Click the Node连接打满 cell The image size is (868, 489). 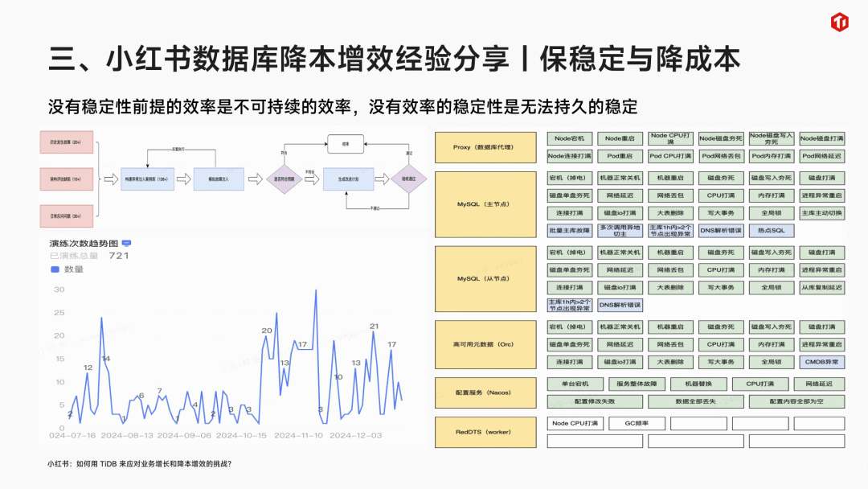(x=570, y=156)
